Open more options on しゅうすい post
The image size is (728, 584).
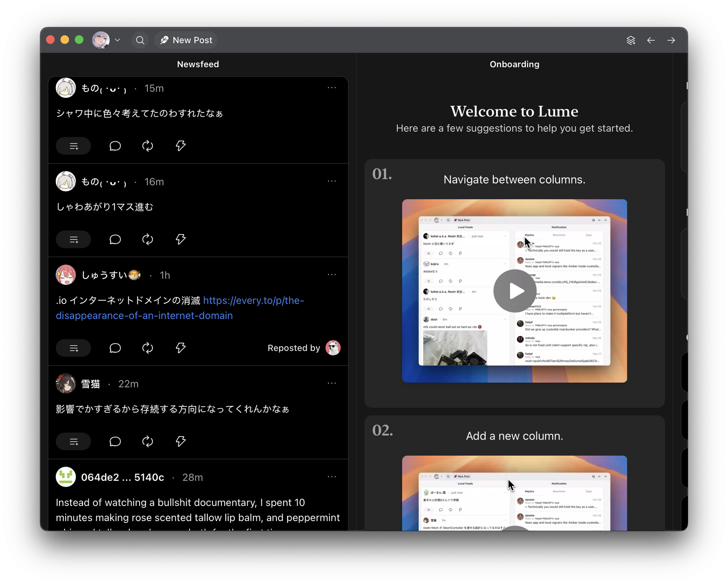[332, 275]
